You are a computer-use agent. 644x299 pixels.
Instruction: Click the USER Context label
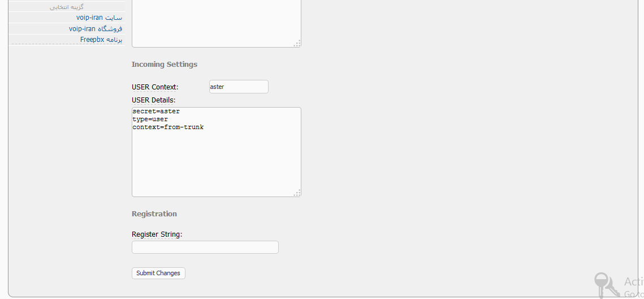click(x=155, y=87)
